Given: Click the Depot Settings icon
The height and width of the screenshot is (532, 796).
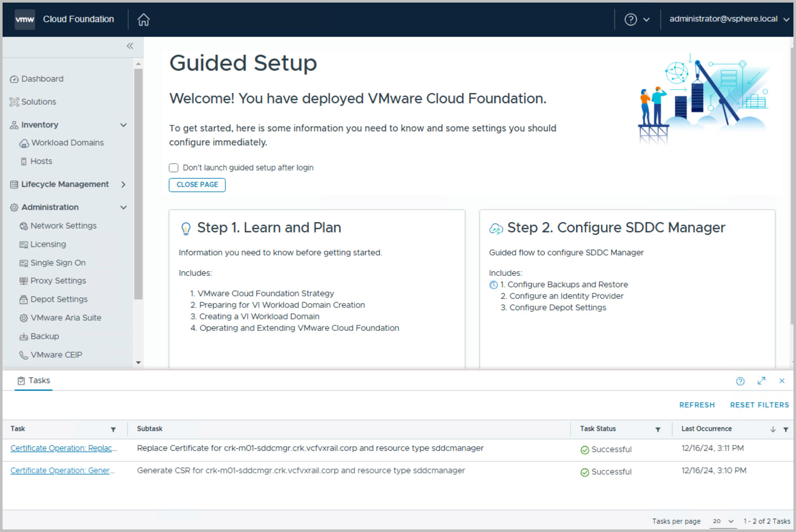Looking at the screenshot, I should click(x=24, y=299).
